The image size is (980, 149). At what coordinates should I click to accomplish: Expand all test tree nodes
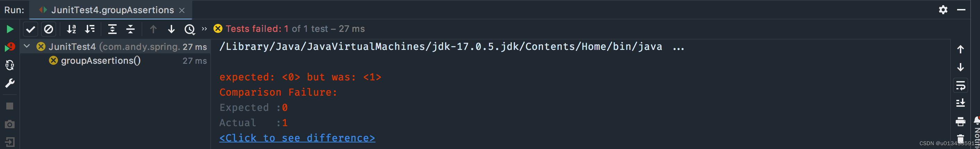pyautogui.click(x=112, y=29)
